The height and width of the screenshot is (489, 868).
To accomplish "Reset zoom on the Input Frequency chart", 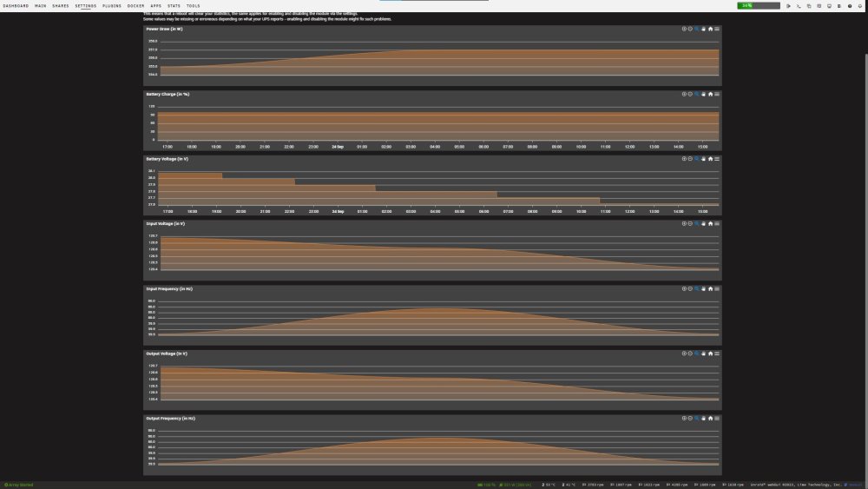I will (710, 288).
